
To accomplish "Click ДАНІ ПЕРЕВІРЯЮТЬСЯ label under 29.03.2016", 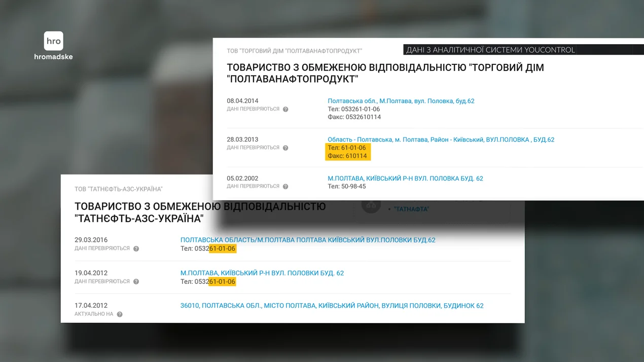I will click(102, 248).
